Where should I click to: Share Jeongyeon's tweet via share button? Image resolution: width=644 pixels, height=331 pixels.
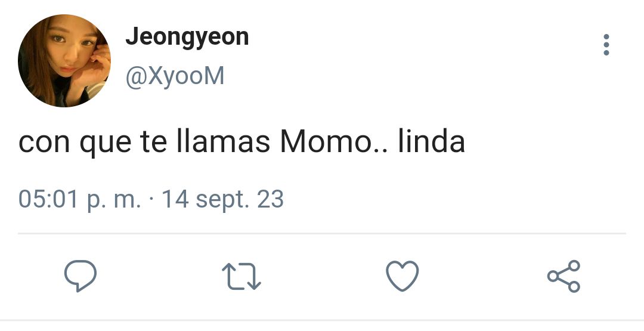564,276
